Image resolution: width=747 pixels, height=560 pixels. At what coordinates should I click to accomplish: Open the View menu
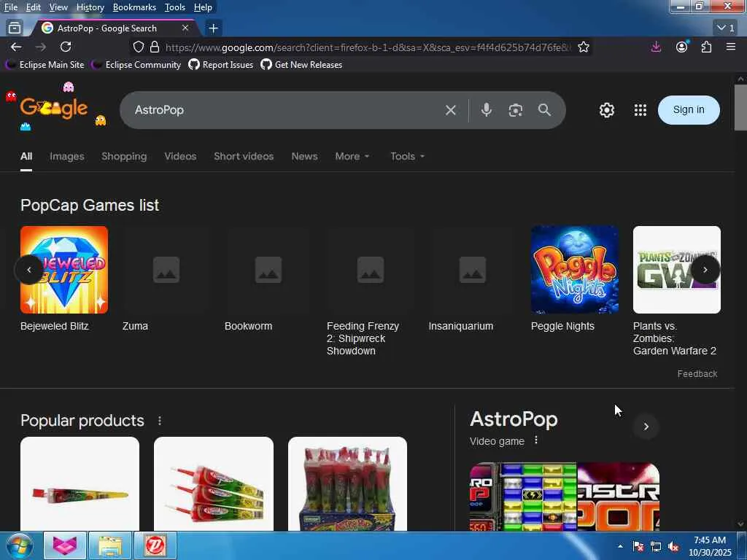pyautogui.click(x=58, y=7)
